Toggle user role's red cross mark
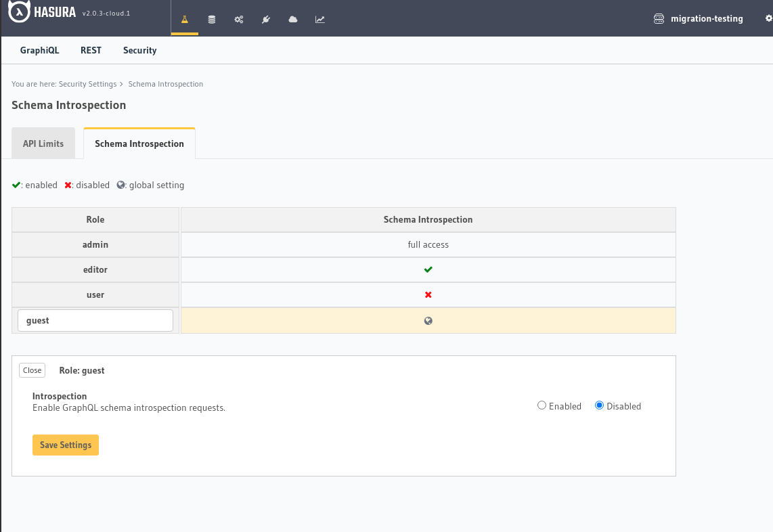Screen dimensions: 773x532 click(x=428, y=295)
